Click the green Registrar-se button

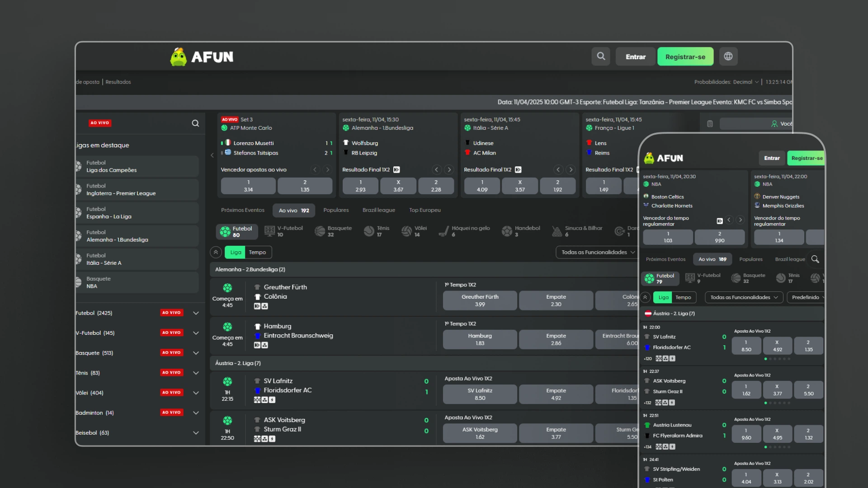pos(685,56)
